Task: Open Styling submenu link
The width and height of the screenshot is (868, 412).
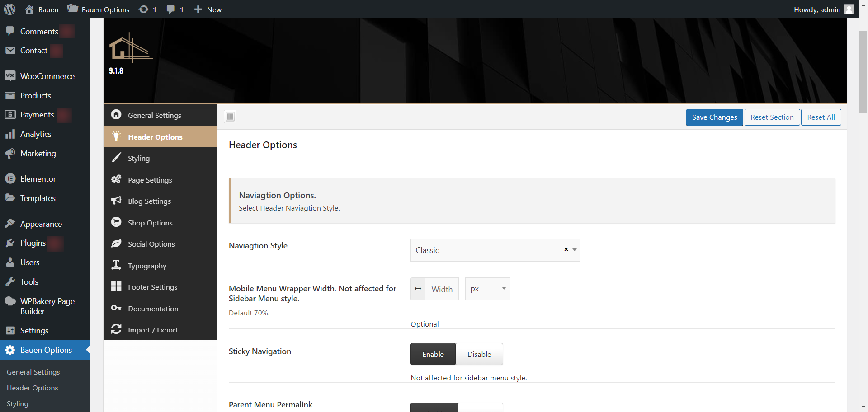Action: tap(18, 404)
